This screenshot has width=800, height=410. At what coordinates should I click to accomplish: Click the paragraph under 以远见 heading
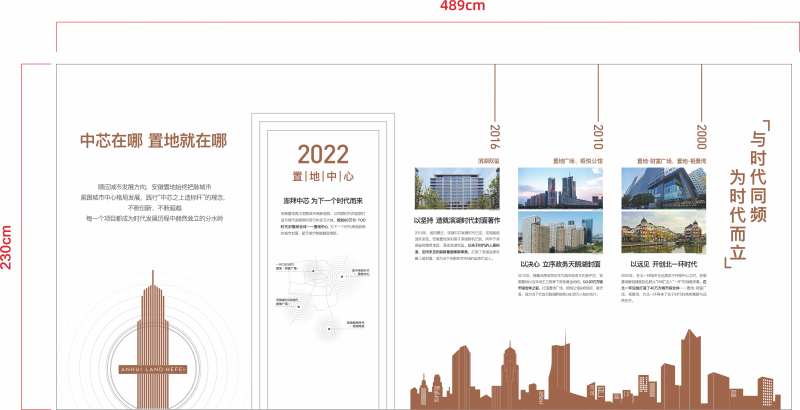[664, 288]
